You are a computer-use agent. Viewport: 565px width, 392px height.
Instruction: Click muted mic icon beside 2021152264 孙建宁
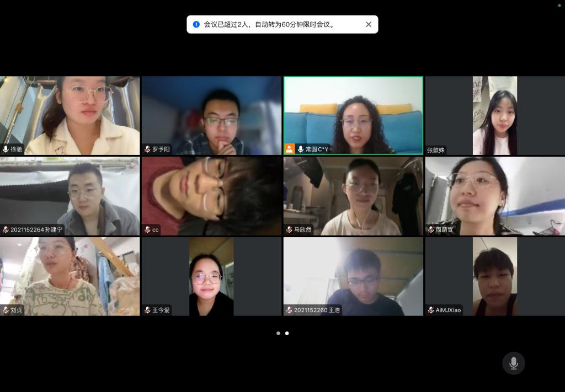pyautogui.click(x=6, y=230)
